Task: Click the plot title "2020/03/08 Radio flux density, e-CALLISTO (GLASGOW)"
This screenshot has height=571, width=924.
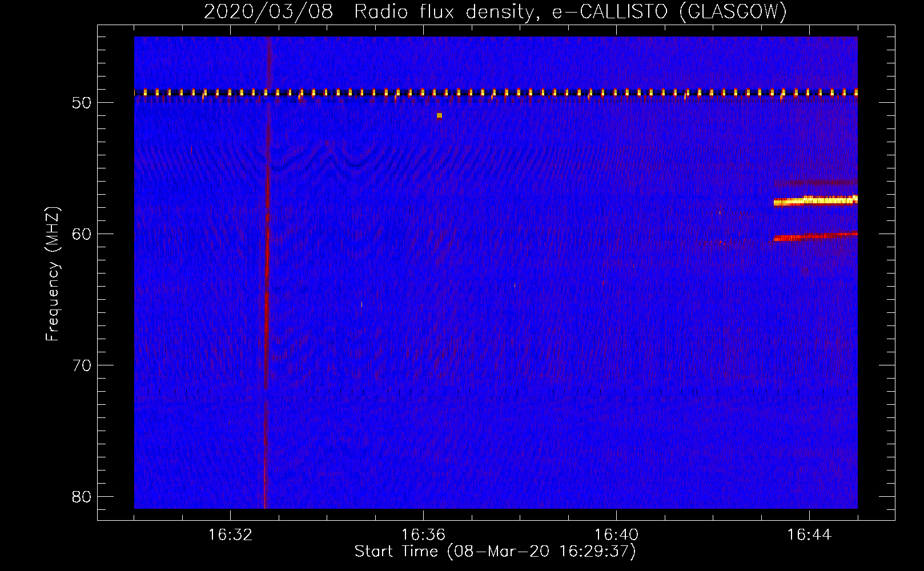Action: [x=496, y=11]
